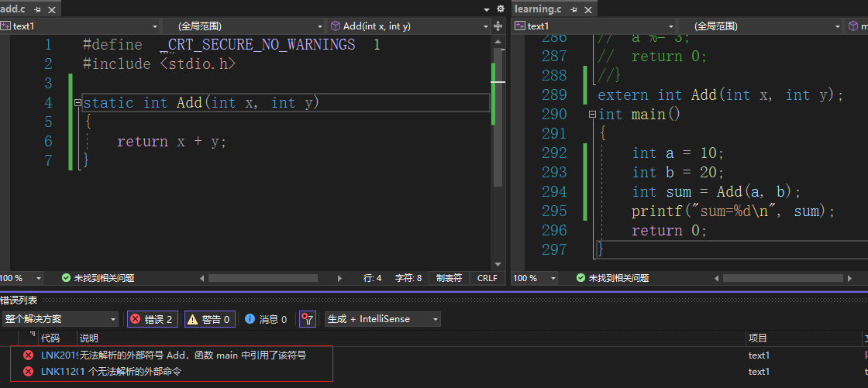Screen dimensions: 868x388
Task: Open the tab settings gear icon
Action: [501, 9]
